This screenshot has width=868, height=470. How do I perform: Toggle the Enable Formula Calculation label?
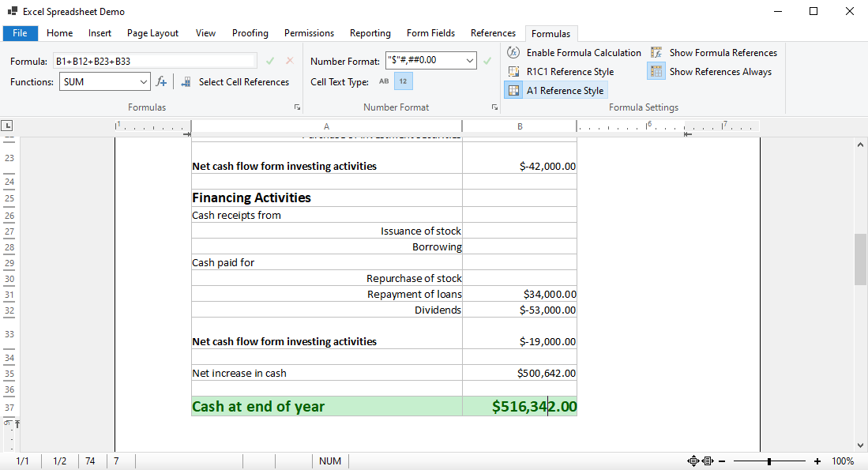pyautogui.click(x=584, y=53)
